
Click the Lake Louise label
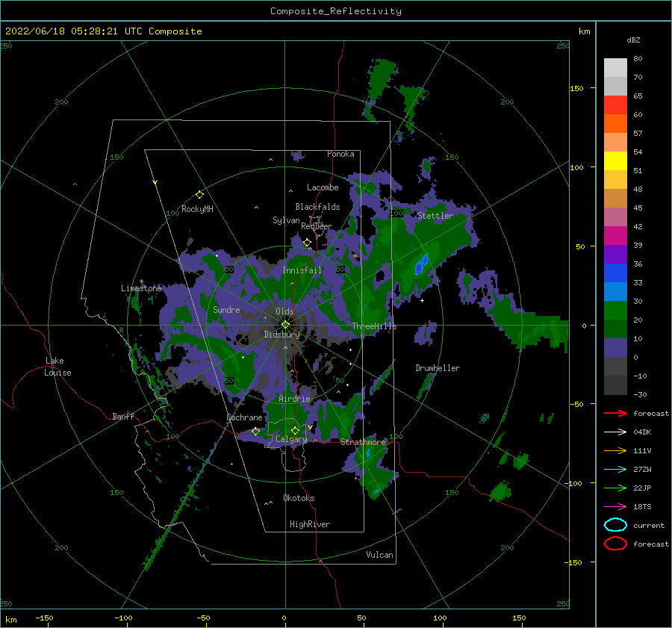[57, 367]
